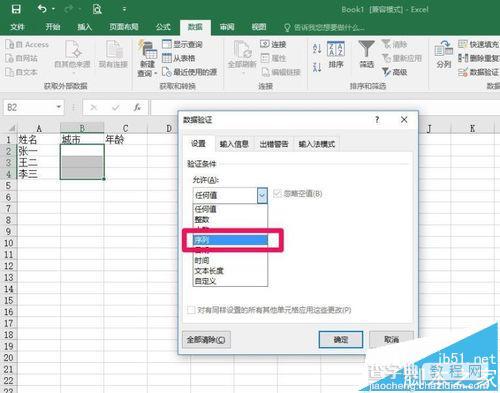Choose 序列 in the dropdown list
Image resolution: width=500 pixels, height=393 pixels.
(x=230, y=240)
